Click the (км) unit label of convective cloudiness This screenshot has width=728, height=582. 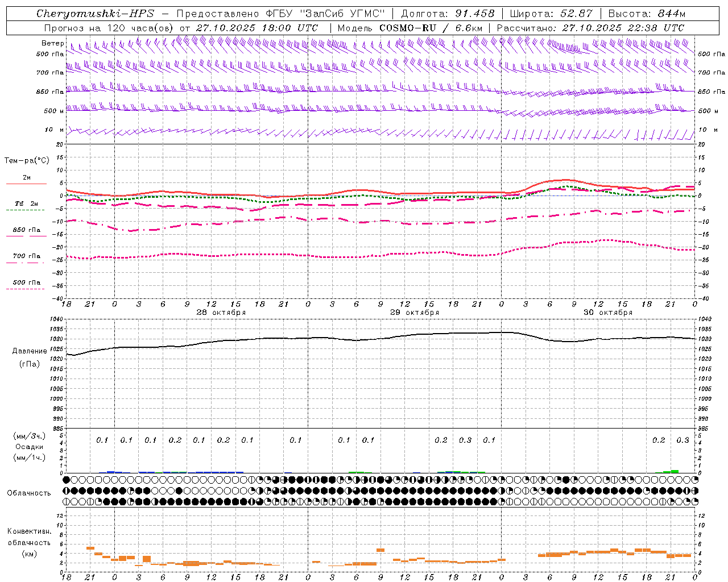(x=29, y=554)
